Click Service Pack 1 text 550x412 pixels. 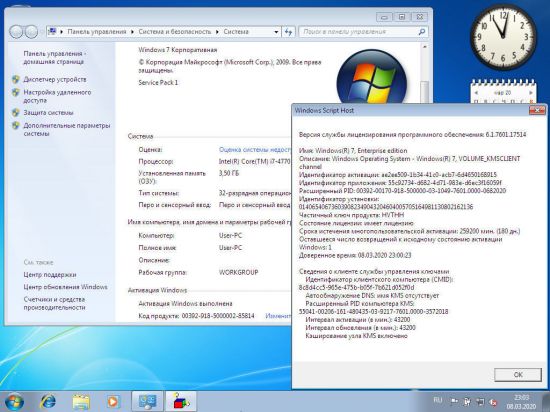click(x=158, y=83)
